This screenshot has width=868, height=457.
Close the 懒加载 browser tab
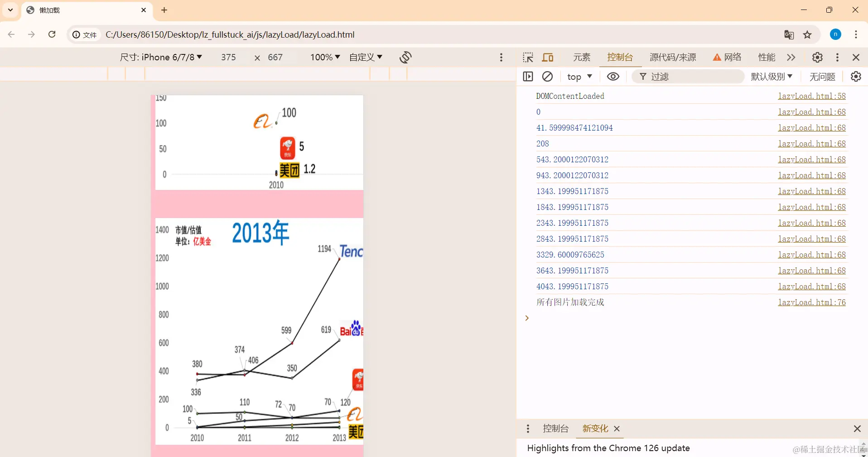(144, 10)
